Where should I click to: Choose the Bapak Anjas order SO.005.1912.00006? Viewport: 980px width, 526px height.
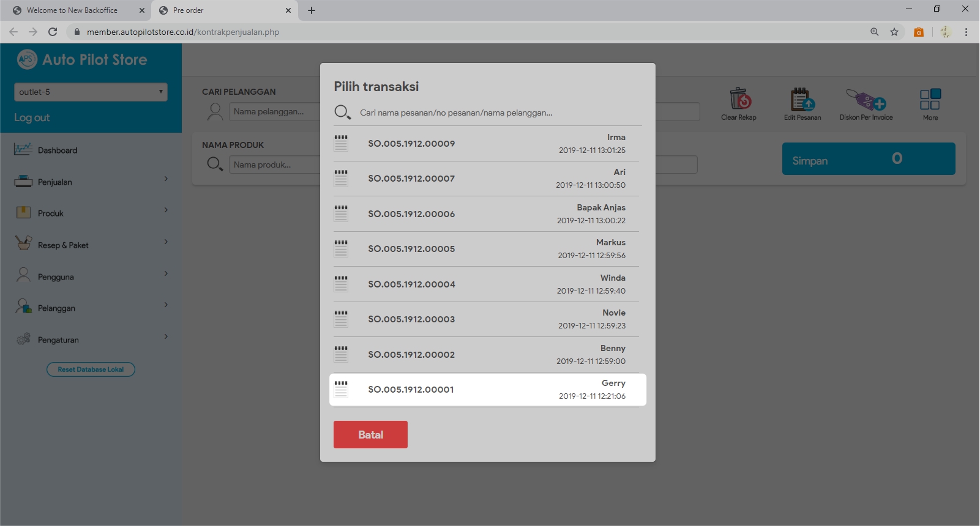[487, 214]
